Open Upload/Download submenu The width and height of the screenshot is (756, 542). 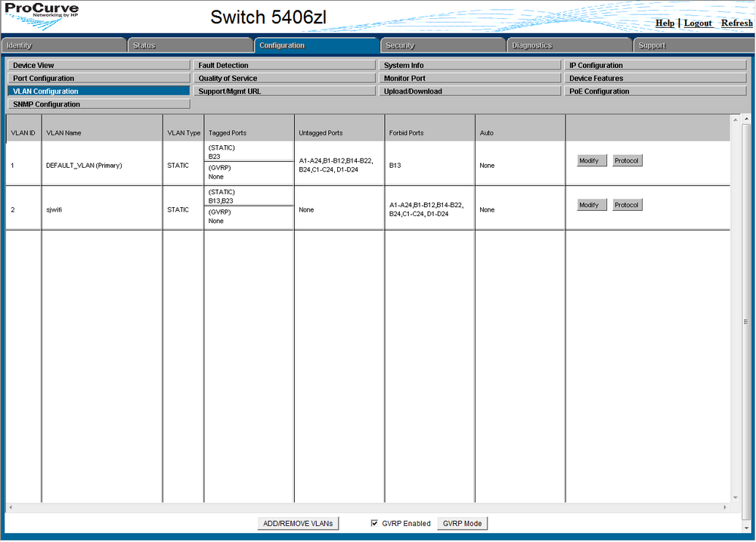point(469,91)
